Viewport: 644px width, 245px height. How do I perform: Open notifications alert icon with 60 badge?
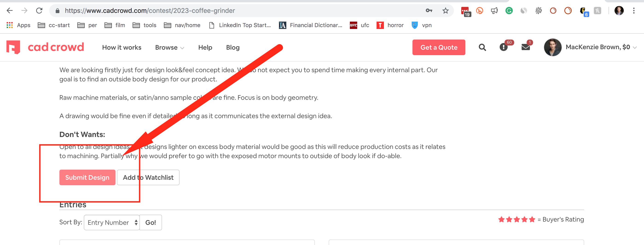(503, 47)
